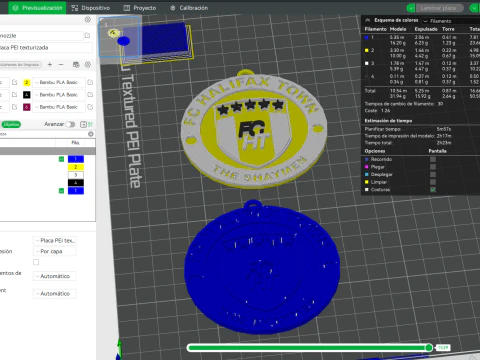Click the Calibración tab icon

point(173,8)
